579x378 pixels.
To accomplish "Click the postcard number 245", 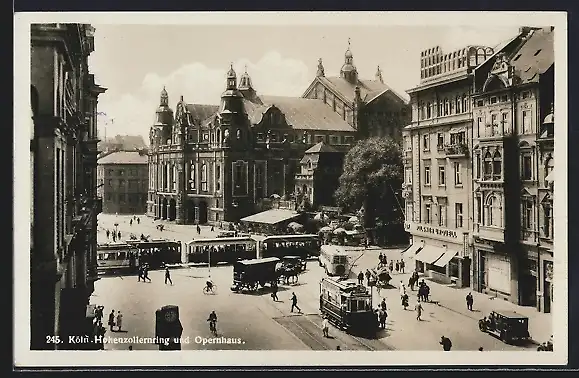I will 54,340.
